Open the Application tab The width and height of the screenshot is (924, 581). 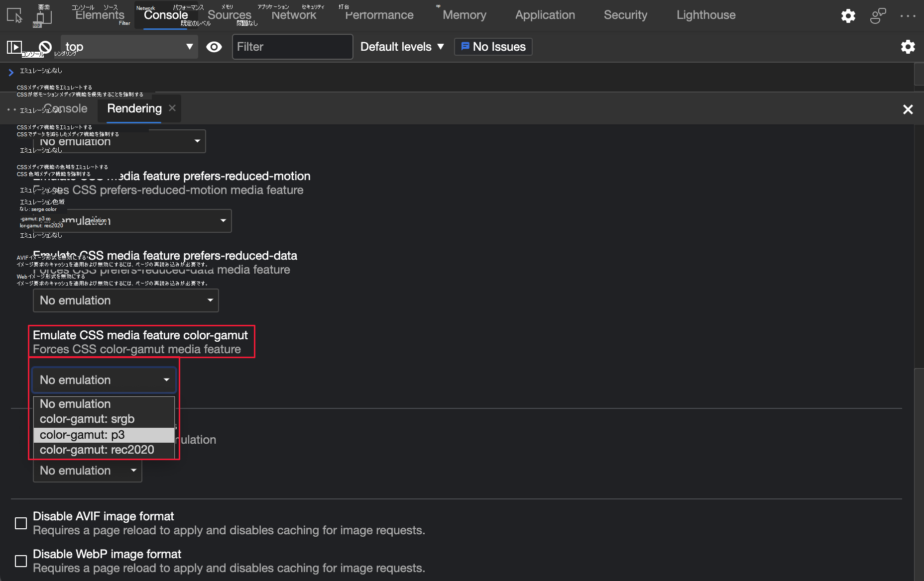tap(545, 15)
